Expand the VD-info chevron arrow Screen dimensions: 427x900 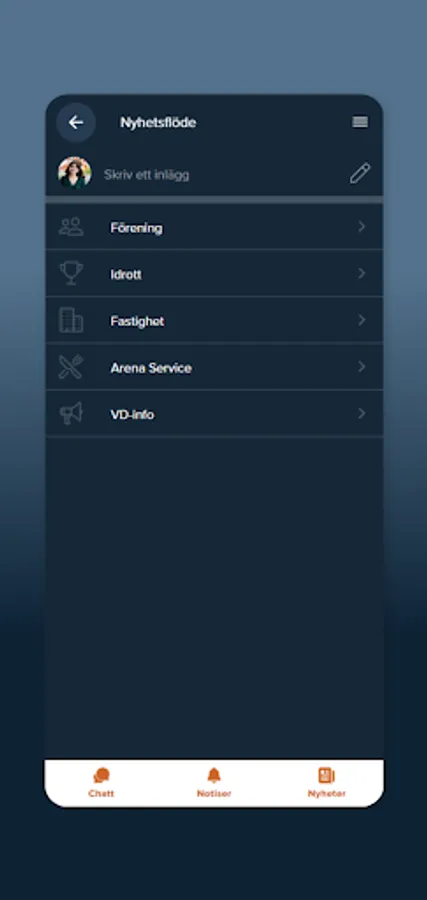362,413
